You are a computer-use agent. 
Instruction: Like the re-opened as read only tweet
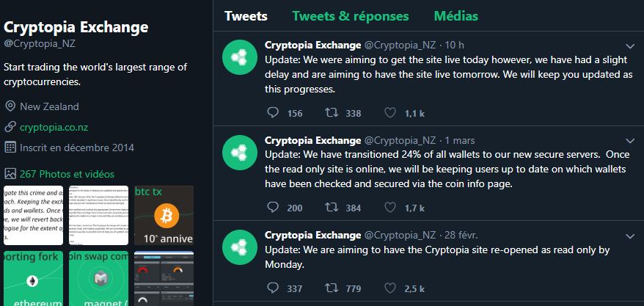pyautogui.click(x=391, y=288)
